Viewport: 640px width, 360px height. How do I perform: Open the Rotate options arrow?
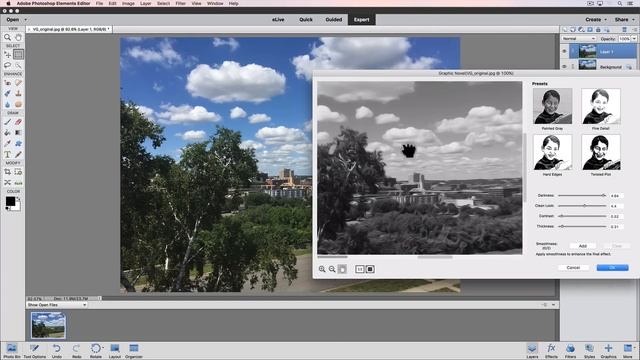[103, 348]
